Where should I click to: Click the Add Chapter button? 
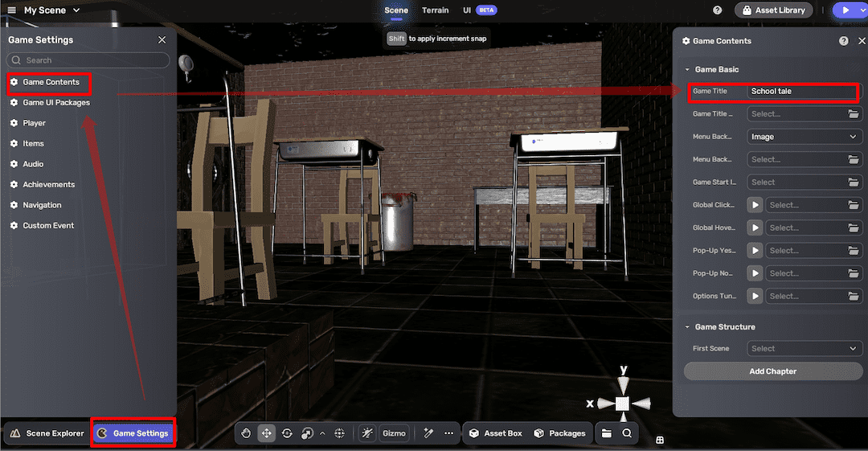click(772, 371)
